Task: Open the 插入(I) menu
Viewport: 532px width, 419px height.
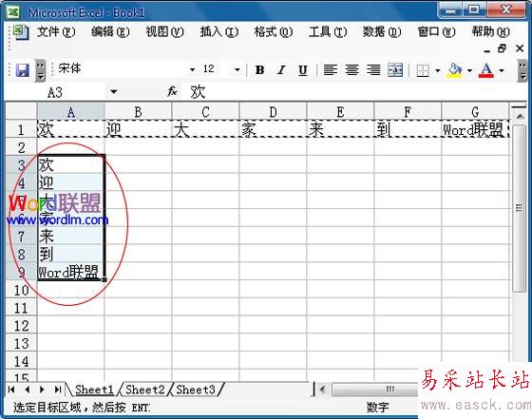Action: (x=219, y=32)
